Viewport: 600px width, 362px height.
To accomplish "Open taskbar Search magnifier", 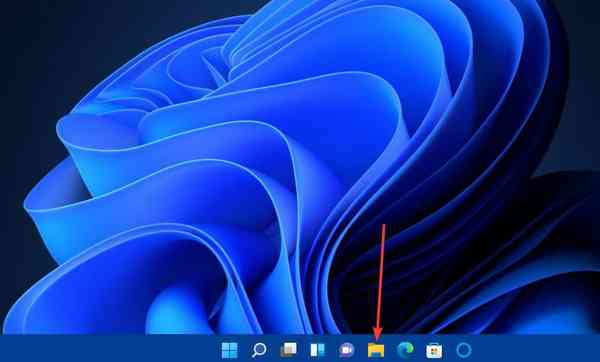I will pos(259,350).
